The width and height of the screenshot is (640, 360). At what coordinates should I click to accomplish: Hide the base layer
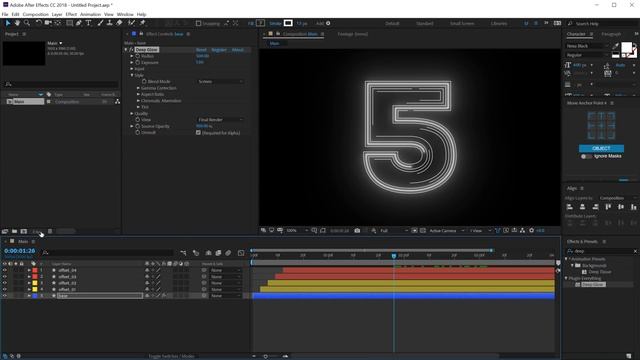(5, 296)
